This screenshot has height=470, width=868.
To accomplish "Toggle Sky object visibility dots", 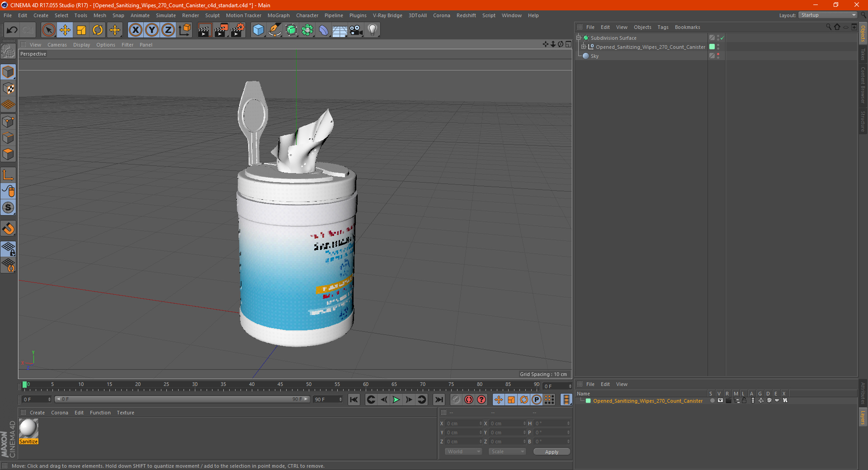I will coord(718,56).
